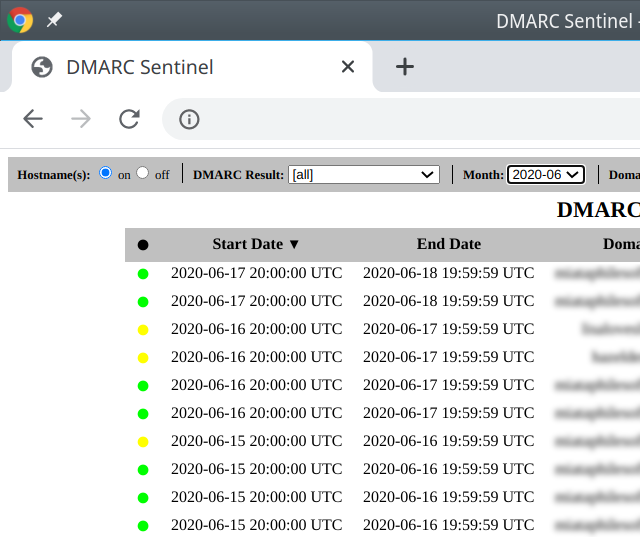640x537 pixels.
Task: Open site information icon in address bar
Action: pos(189,120)
